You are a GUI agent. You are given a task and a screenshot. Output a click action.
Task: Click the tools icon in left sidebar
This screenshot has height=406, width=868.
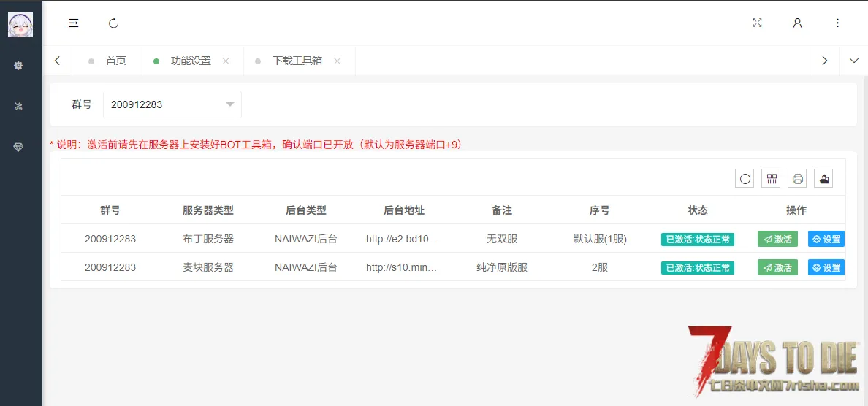pyautogui.click(x=18, y=107)
